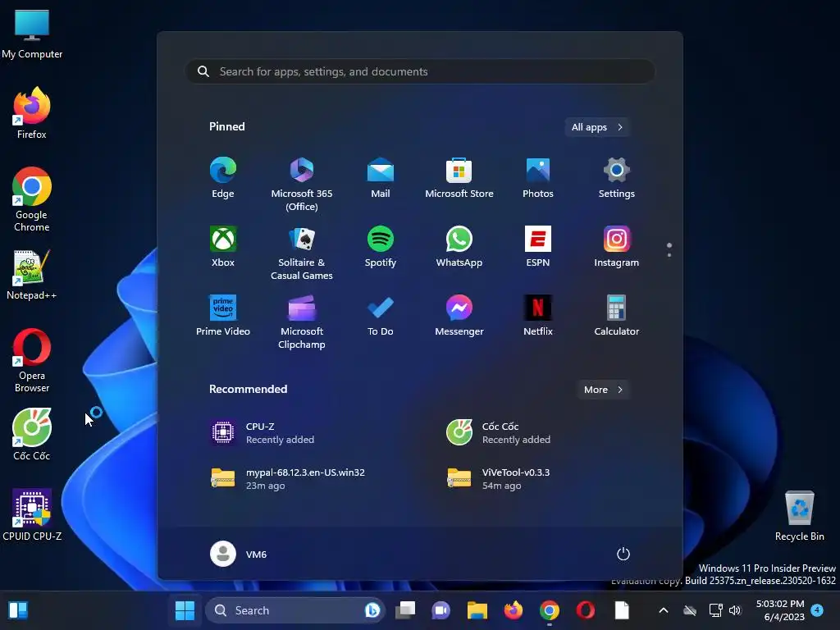
Task: Open the Chat (Teams) taskbar icon
Action: click(x=441, y=610)
